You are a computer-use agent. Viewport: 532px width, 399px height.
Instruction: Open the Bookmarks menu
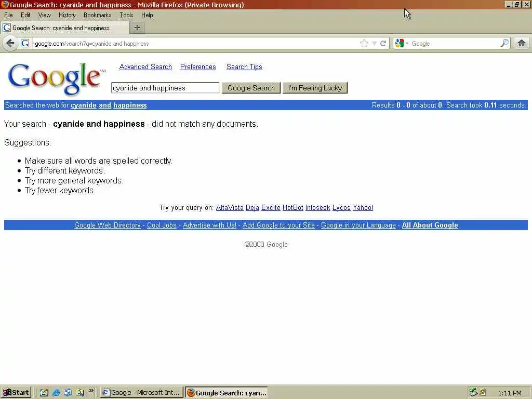[97, 15]
